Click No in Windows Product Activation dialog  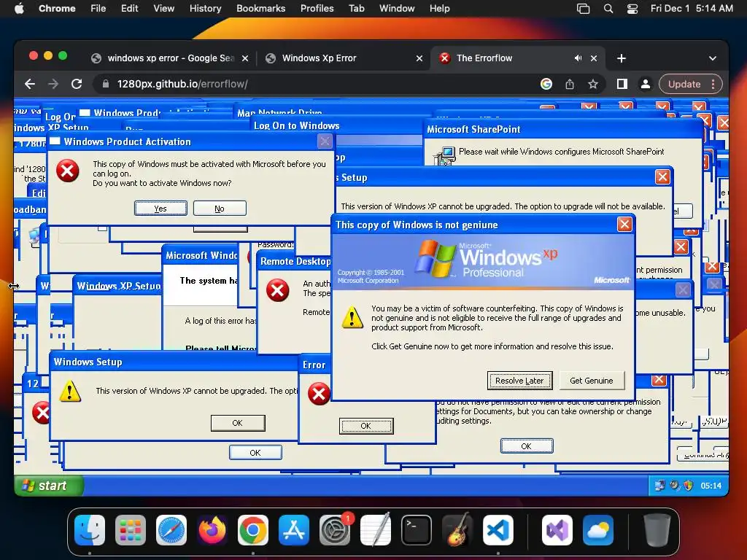pos(220,208)
